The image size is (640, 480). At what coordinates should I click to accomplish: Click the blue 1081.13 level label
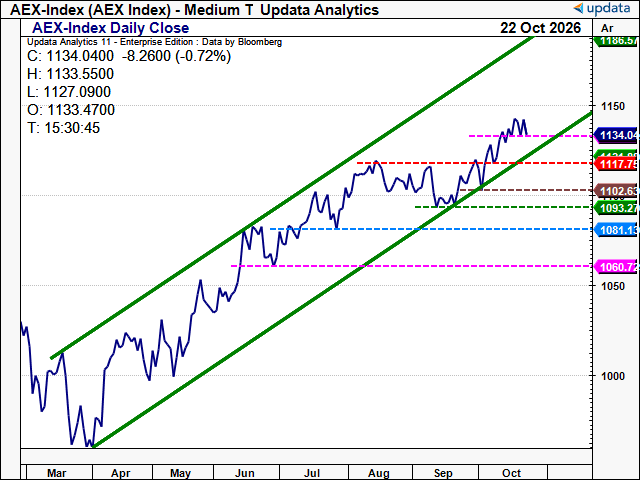617,230
